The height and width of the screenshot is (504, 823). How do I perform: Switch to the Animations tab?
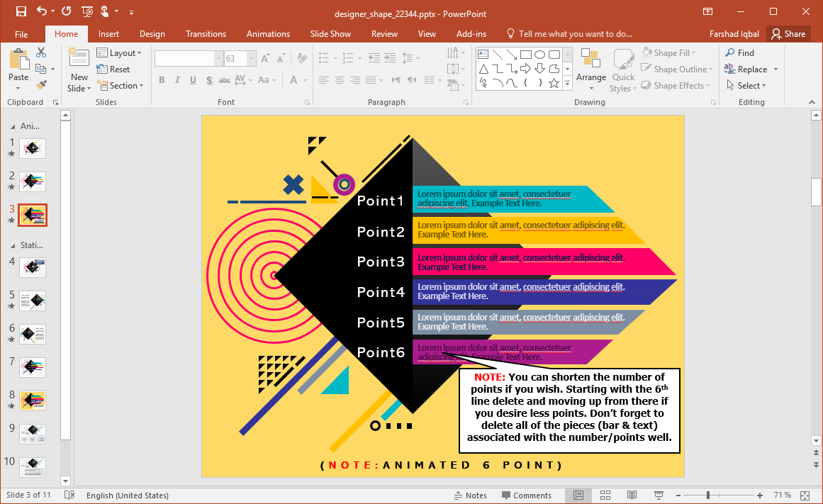coord(268,34)
